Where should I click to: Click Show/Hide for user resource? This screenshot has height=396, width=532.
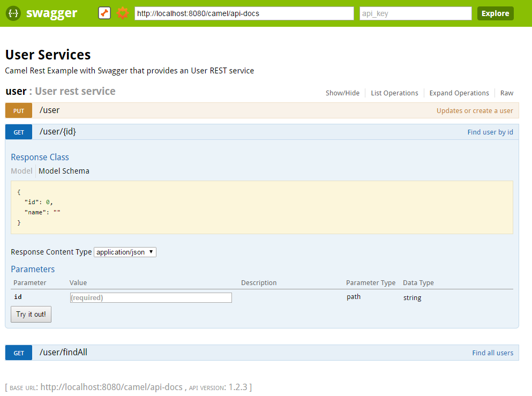pyautogui.click(x=342, y=93)
